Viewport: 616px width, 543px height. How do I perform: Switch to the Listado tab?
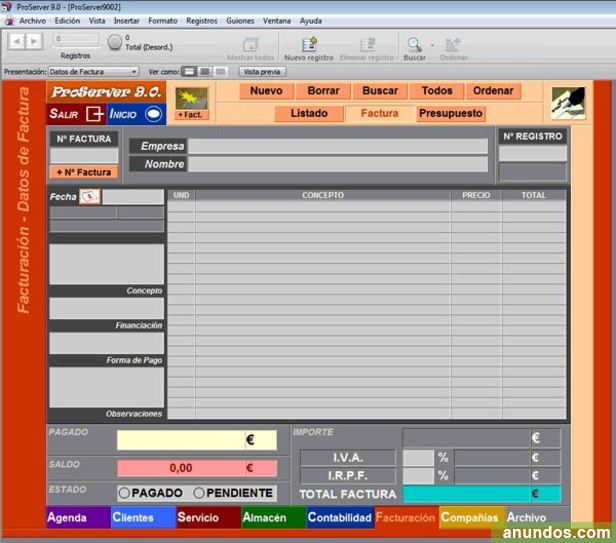[x=309, y=114]
